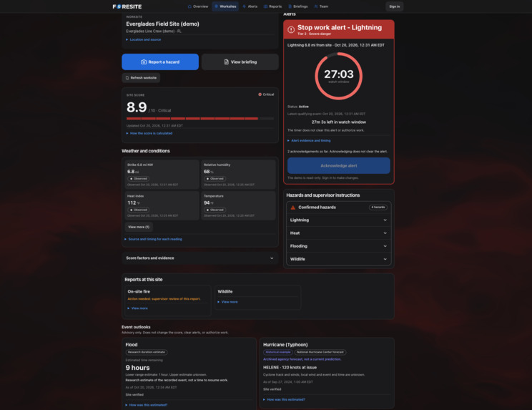Click the camera icon on Report a hazard
The image size is (532, 410).
tap(144, 62)
